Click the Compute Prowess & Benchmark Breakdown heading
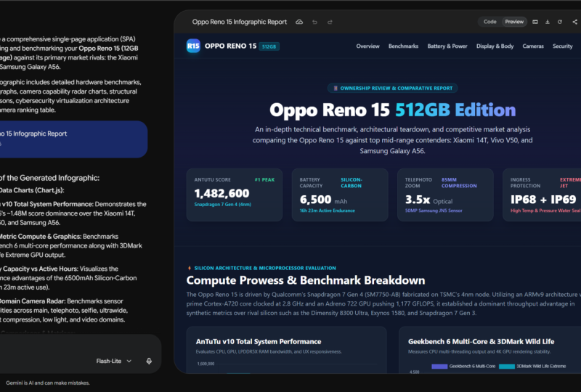This screenshot has width=581, height=392. (305, 280)
